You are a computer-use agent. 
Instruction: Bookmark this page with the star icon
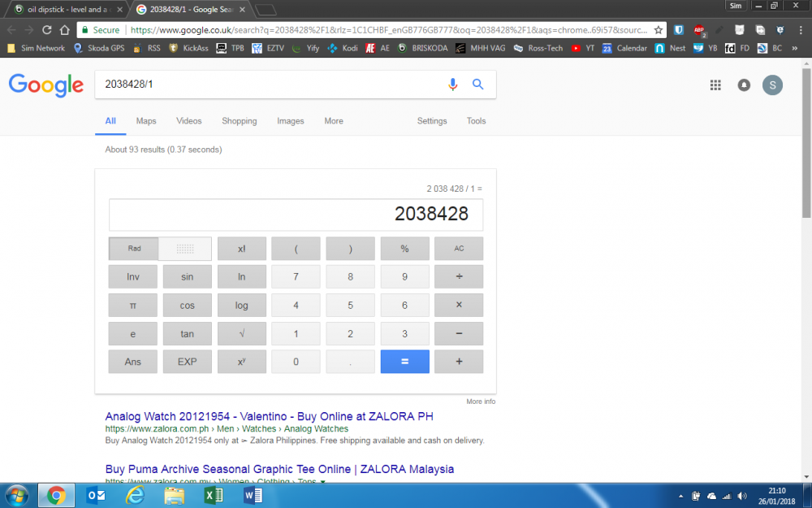[659, 30]
